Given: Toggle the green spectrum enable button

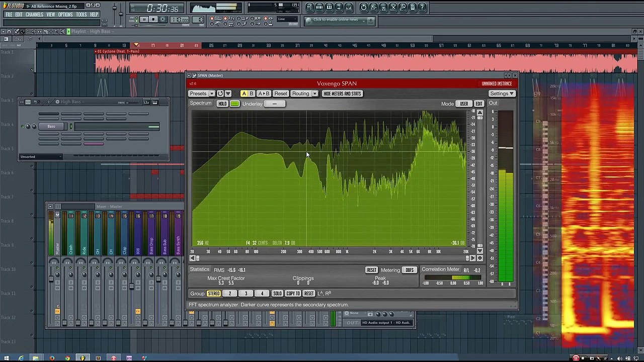Looking at the screenshot, I should tap(235, 104).
